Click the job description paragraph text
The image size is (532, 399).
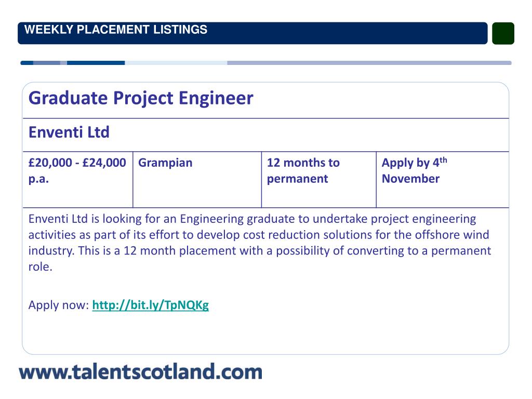pyautogui.click(x=260, y=243)
